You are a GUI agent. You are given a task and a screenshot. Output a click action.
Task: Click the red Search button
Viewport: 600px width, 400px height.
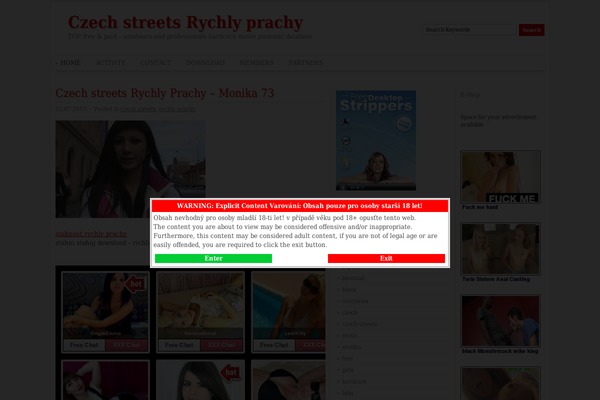[x=532, y=30]
